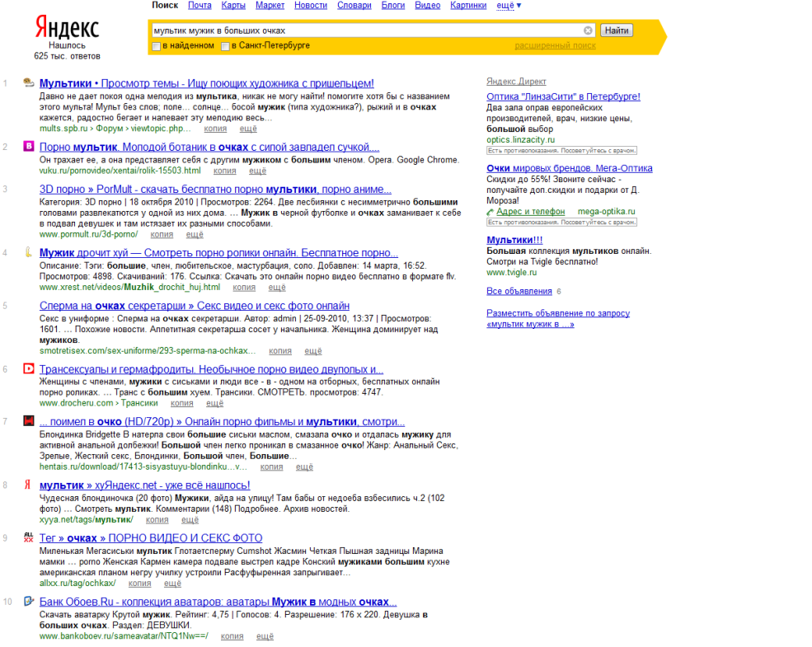Click the Yandex logo
This screenshot has width=812, height=647.
pyautogui.click(x=67, y=28)
